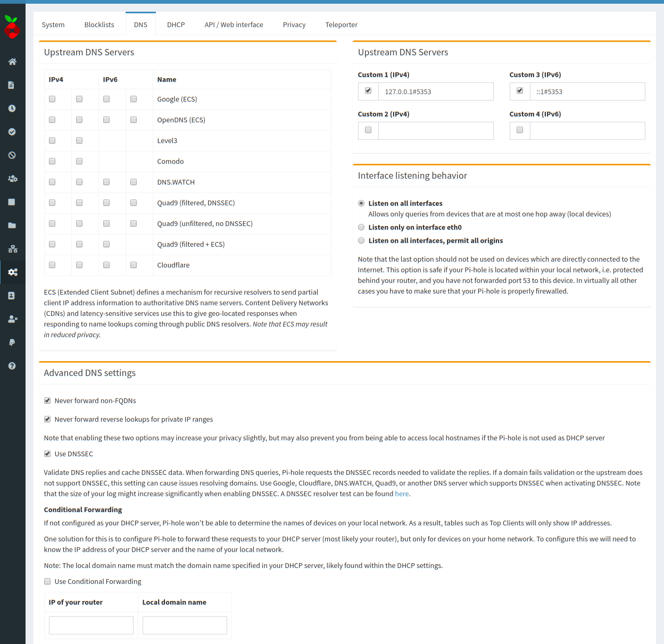664x644 pixels.
Task: Check the lone IPv6 box for Quad9 (filtered + ECS)
Action: pos(106,244)
